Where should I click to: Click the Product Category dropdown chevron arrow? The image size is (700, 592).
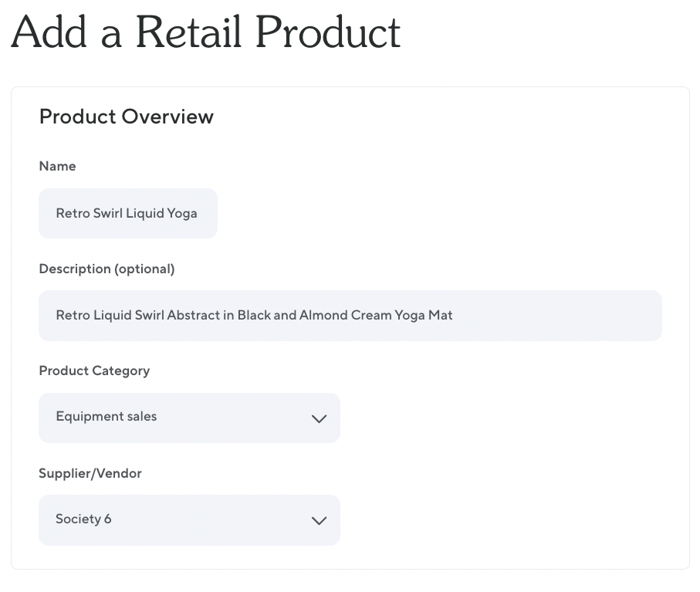pos(319,418)
